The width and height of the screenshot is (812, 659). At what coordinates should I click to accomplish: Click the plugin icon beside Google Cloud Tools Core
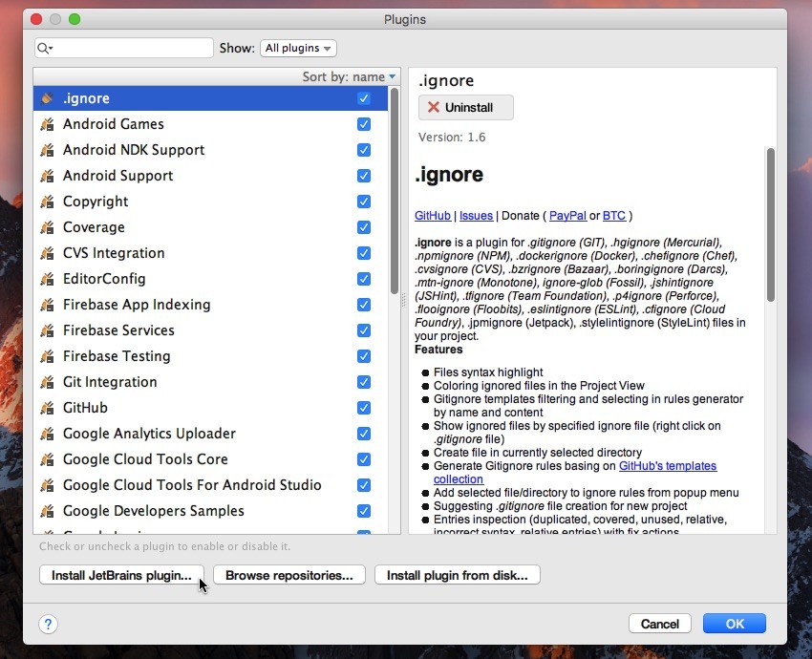tap(47, 459)
